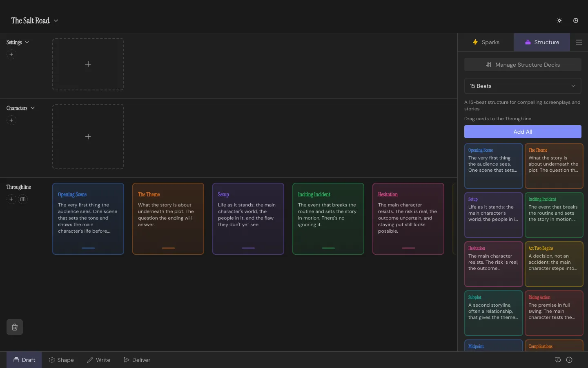Image resolution: width=588 pixels, height=368 pixels.
Task: Pick Act Two Begins deck card
Action: (554, 264)
